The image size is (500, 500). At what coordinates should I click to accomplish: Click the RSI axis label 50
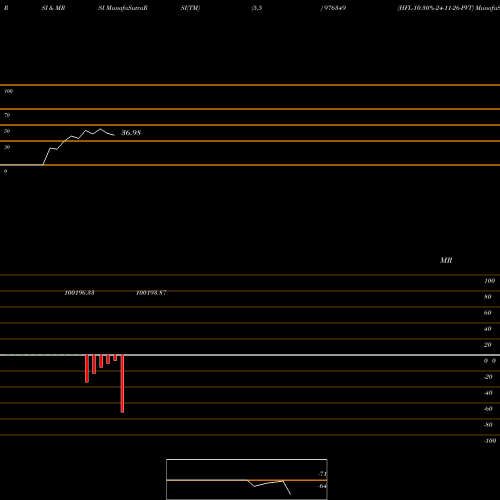pos(7,131)
